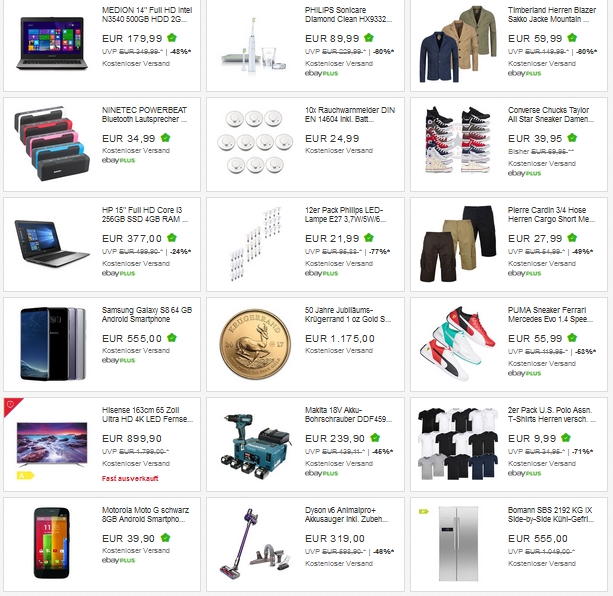This screenshot has width=613, height=596.
Task: Open the Pierre Cardin 3/4 Hose listing
Action: click(551, 215)
